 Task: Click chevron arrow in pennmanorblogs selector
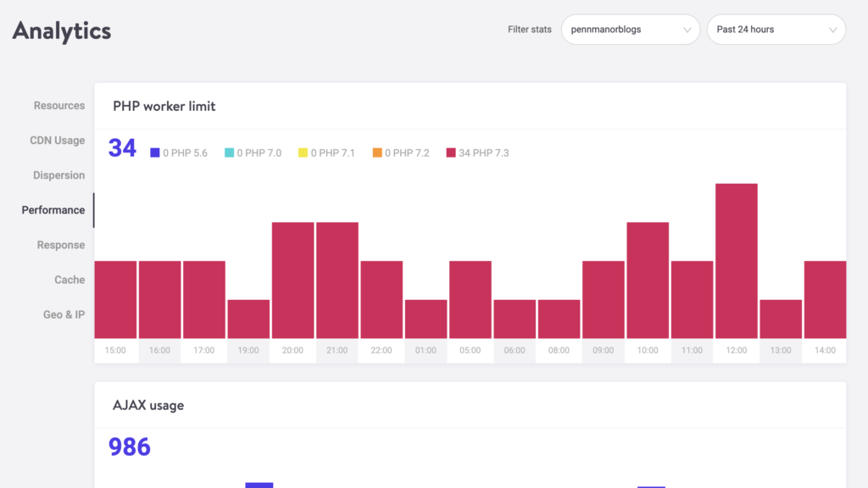coord(687,30)
